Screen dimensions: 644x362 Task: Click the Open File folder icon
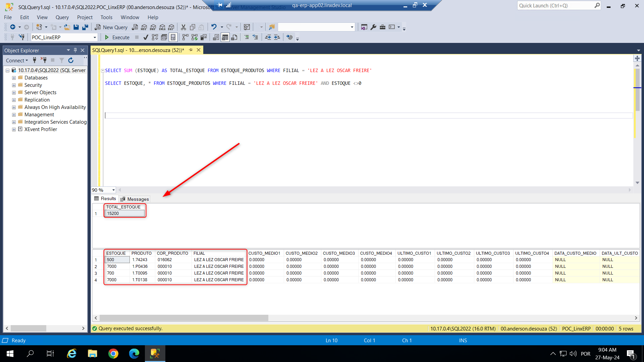pos(67,27)
